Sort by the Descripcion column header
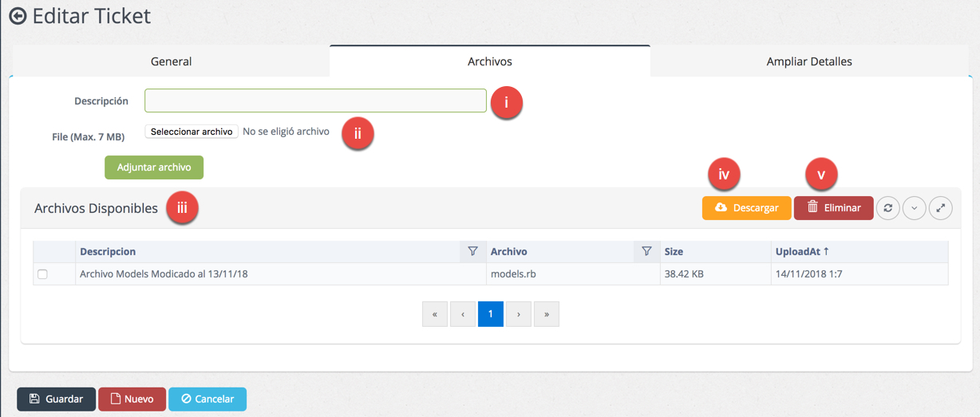980x417 pixels. [x=108, y=251]
